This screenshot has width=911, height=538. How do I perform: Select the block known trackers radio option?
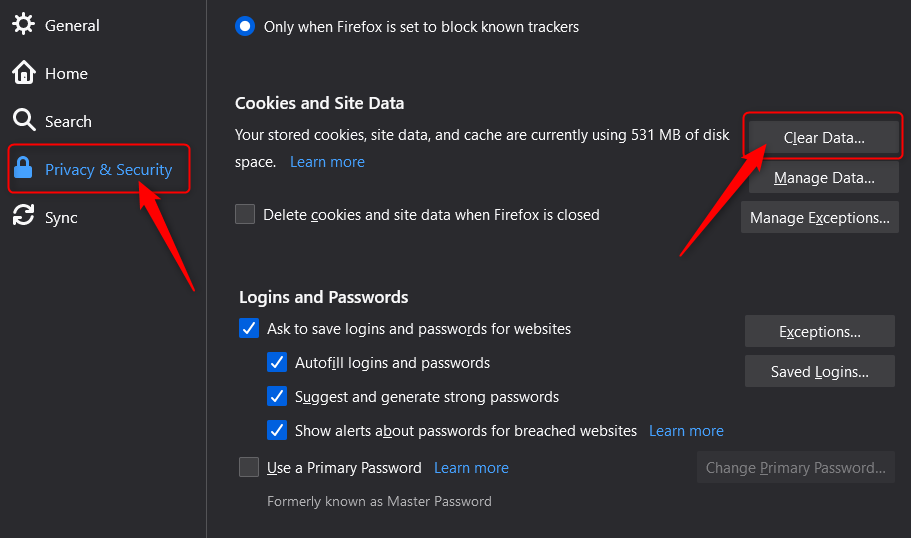(245, 26)
